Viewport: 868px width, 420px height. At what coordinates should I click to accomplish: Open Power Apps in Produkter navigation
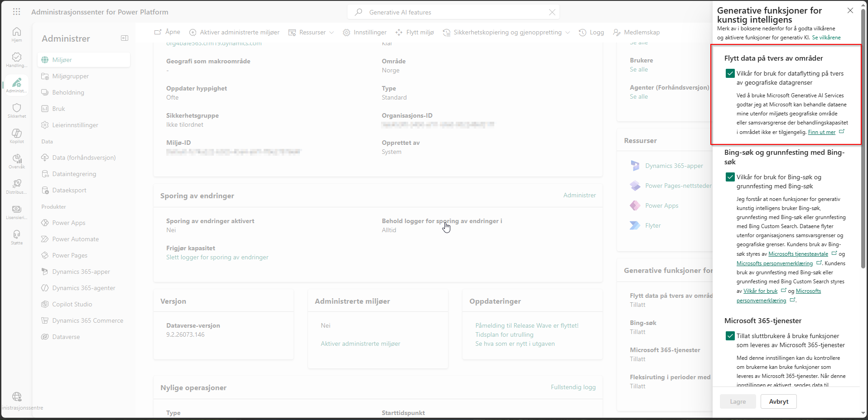pos(84,223)
